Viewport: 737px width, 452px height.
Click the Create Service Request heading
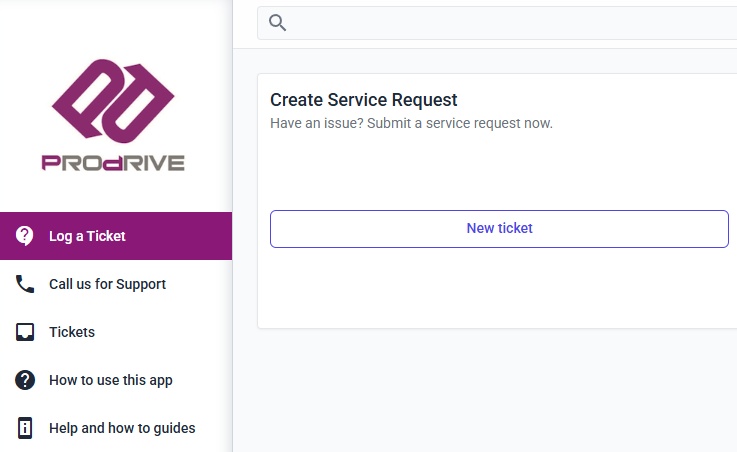(363, 100)
